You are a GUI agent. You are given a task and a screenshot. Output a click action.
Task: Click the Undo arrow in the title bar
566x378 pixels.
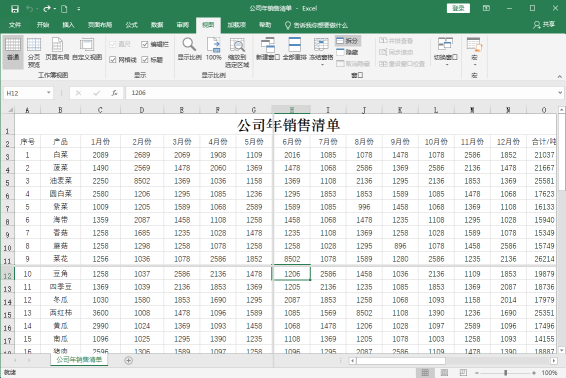(30, 9)
